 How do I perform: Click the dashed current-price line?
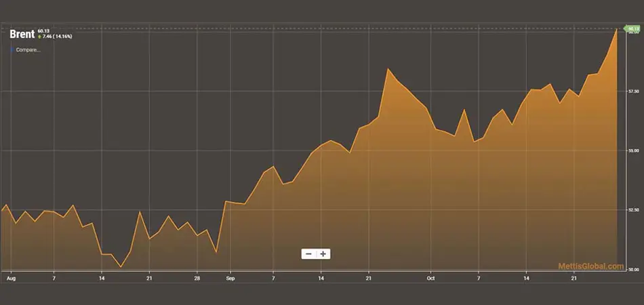[312, 28]
